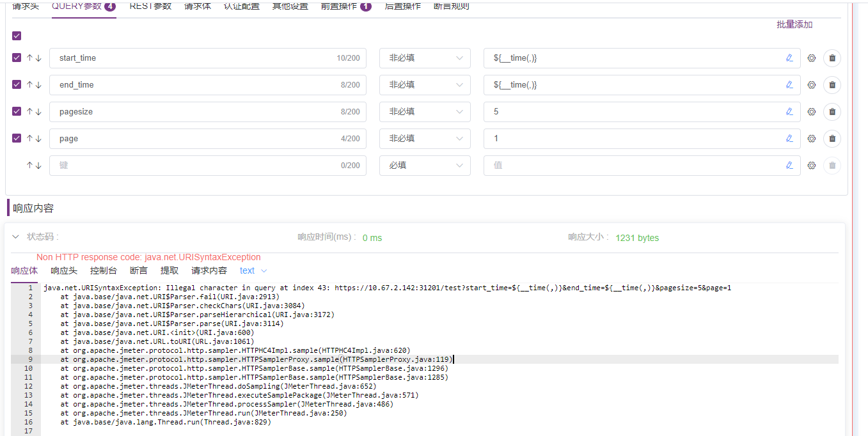Change the text format dropdown in response body

pos(253,270)
